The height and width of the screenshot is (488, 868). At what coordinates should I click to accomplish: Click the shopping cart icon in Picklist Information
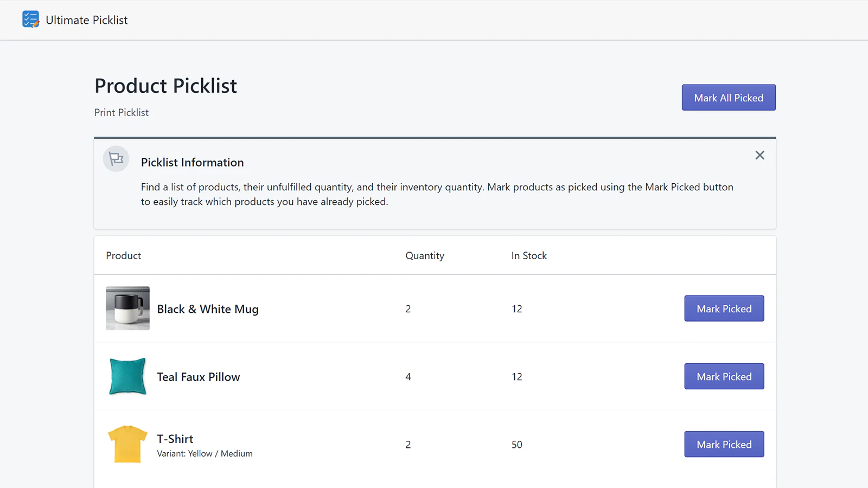(x=116, y=158)
